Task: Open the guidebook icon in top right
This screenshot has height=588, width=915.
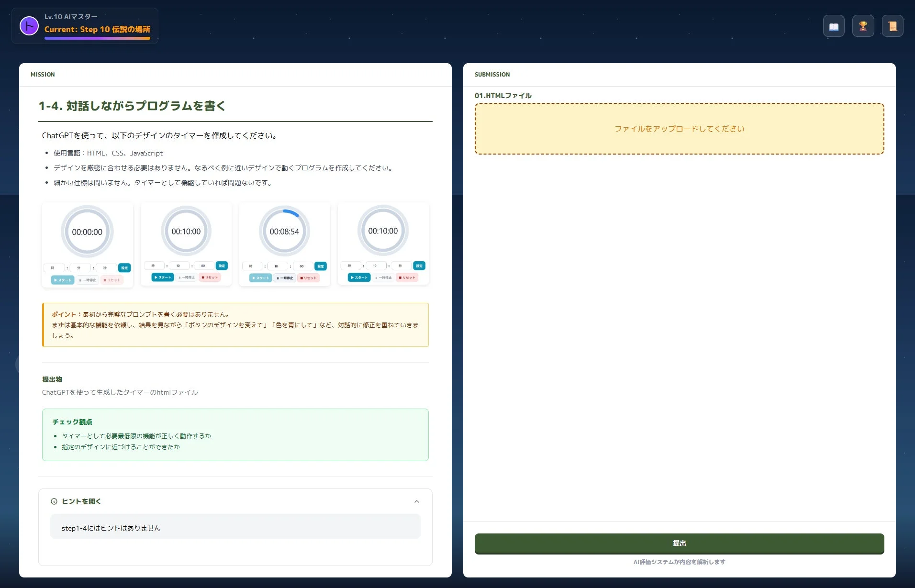Action: click(834, 26)
